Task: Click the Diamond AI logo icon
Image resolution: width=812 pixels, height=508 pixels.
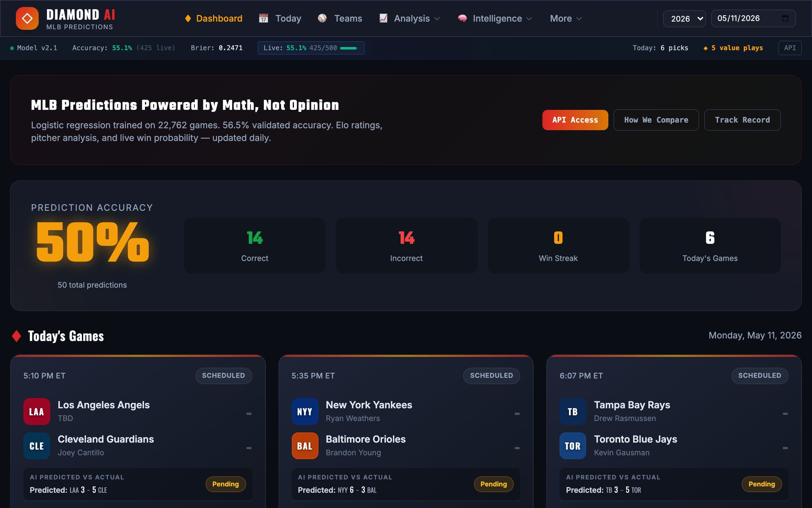Action: [27, 18]
